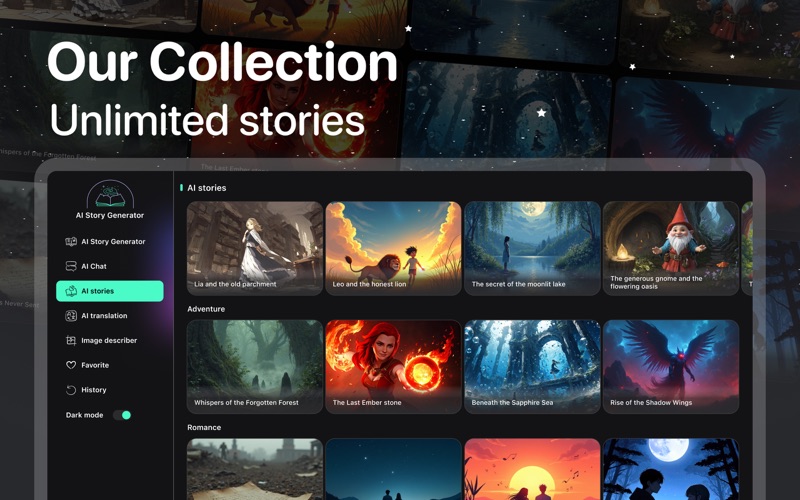The width and height of the screenshot is (800, 500).
Task: Click the History clock icon
Action: click(x=71, y=390)
